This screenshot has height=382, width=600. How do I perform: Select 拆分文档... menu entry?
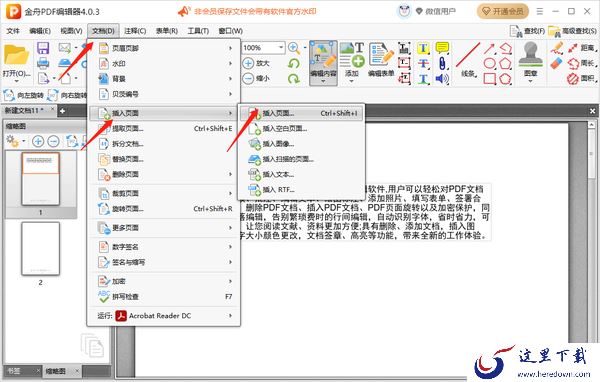coord(165,144)
